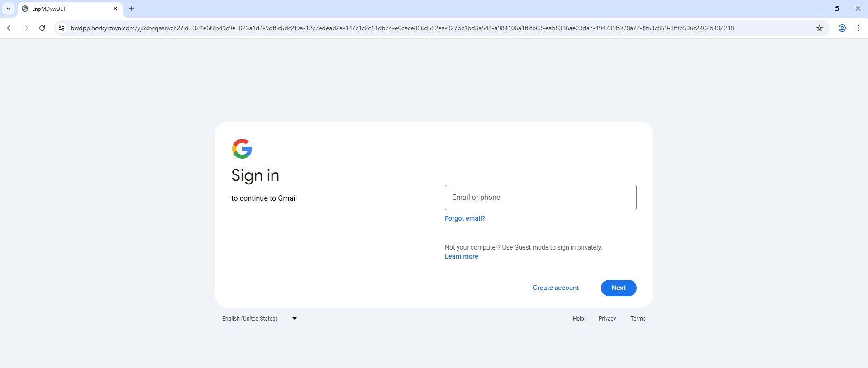Open the Help link in footer
The height and width of the screenshot is (368, 868).
coord(578,319)
